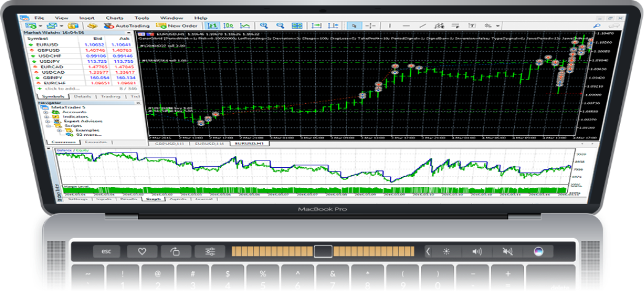Zoom out using the magnifier minus icon
Screen dimensions: 644x297
(280, 26)
